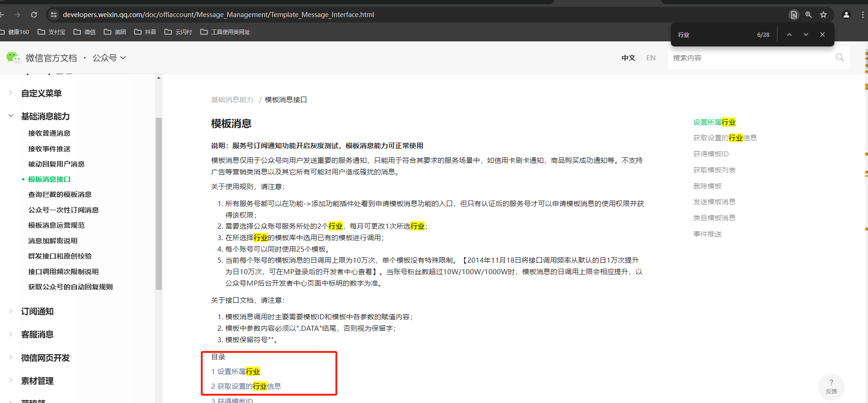868x403 pixels.
Task: Open 被动回复用户消息 in sidebar
Action: (56, 164)
